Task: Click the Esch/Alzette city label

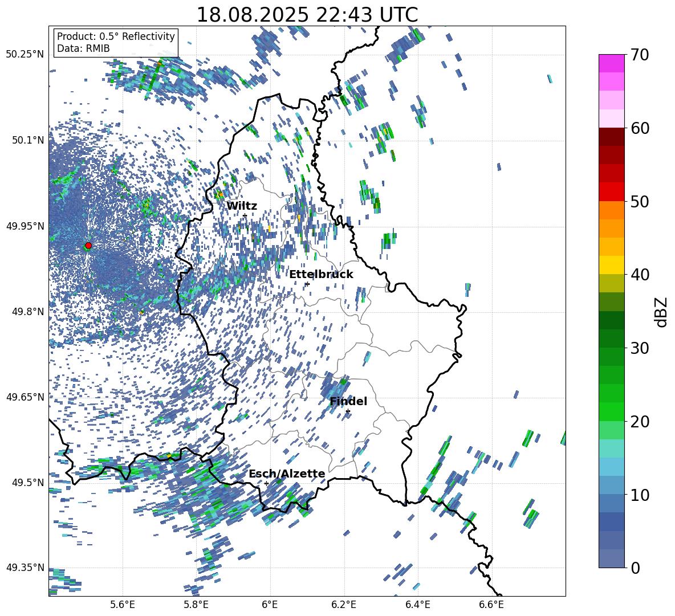Action: pos(287,474)
